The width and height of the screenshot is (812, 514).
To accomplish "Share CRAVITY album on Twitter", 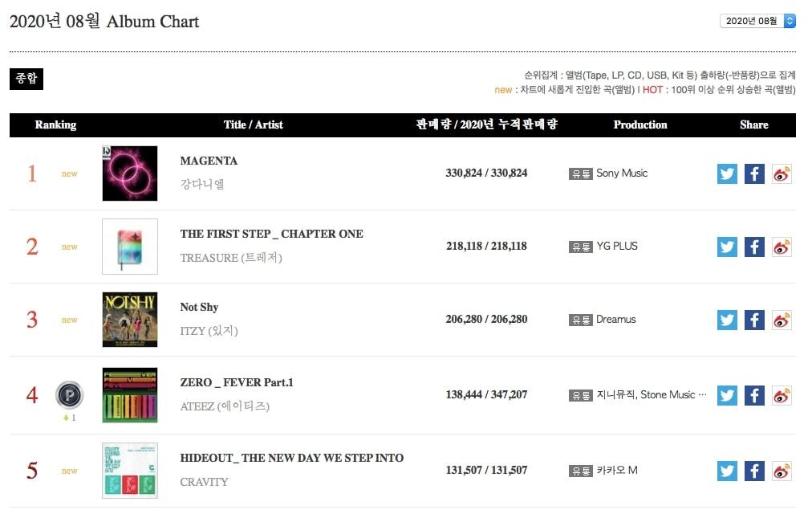I will point(727,471).
